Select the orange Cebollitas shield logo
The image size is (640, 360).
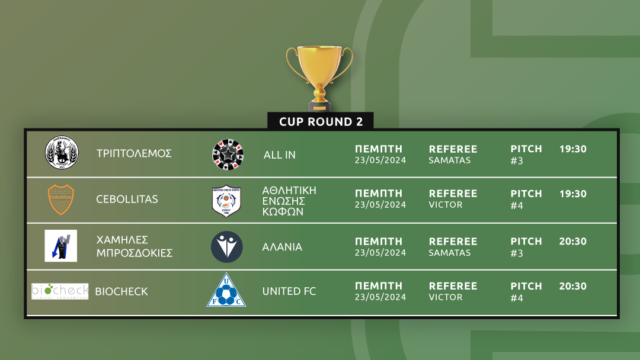[61, 200]
